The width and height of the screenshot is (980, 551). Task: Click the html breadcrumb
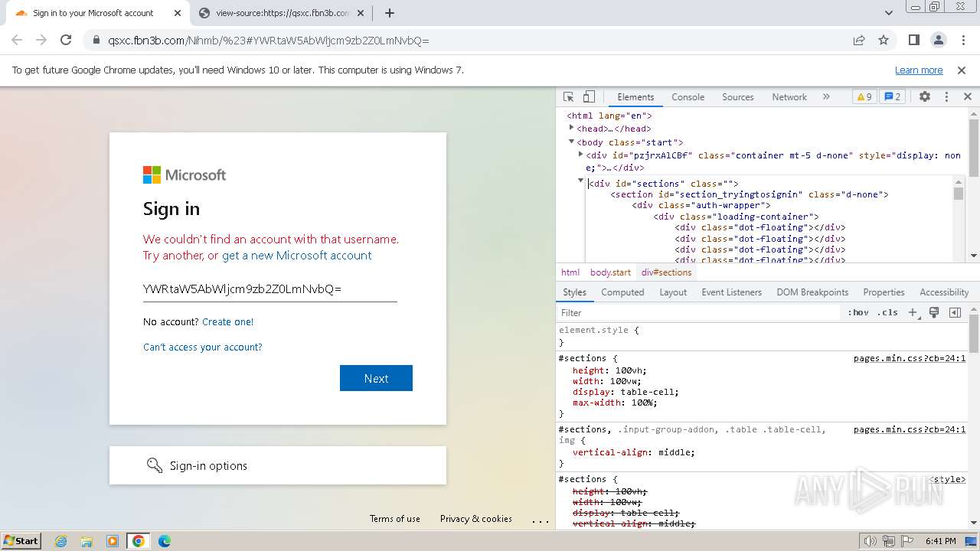pyautogui.click(x=570, y=272)
